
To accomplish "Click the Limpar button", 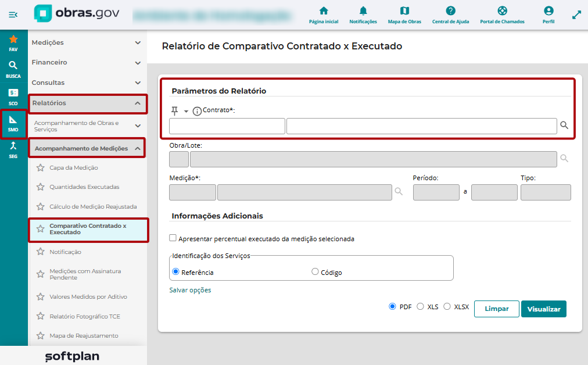I will click(497, 309).
